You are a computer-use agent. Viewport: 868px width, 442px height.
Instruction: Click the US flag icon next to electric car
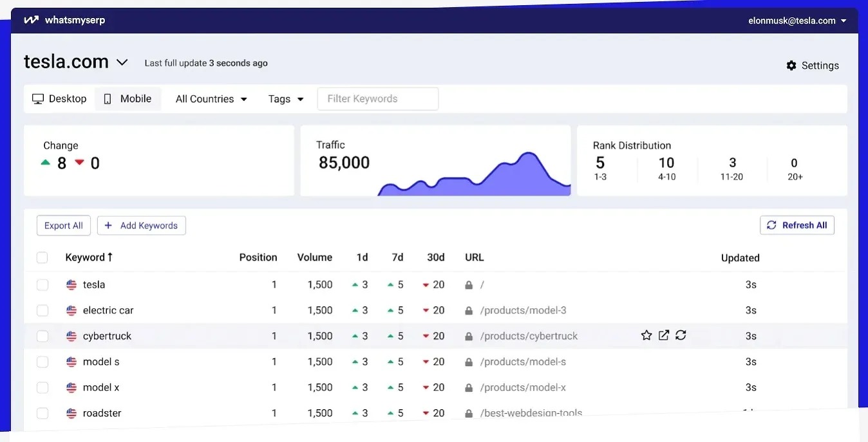71,310
